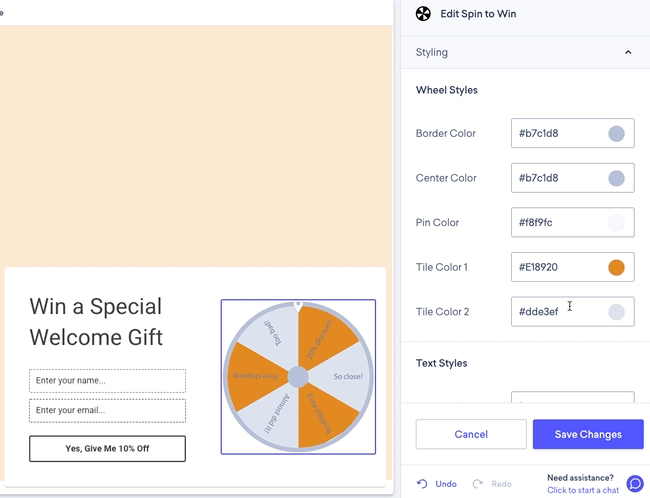Open the Pin Color swatch picker
This screenshot has width=650, height=498.
(x=616, y=223)
